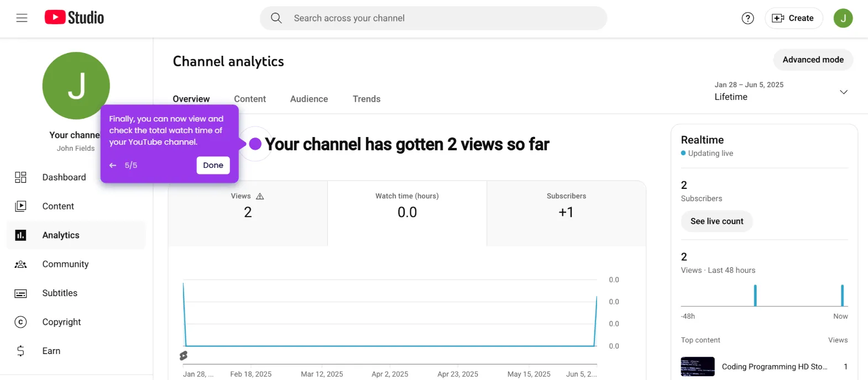Open the help question mark icon
This screenshot has width=868, height=380.
click(747, 18)
